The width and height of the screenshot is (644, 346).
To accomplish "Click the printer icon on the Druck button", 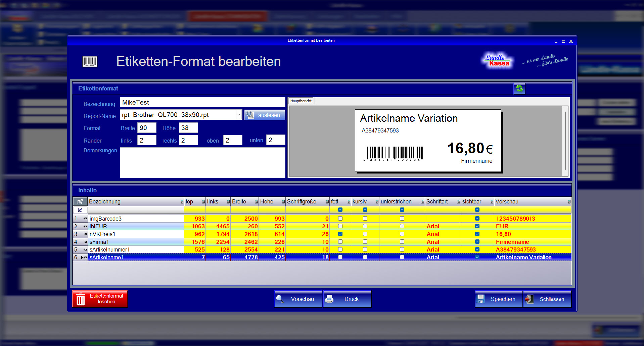I will tap(329, 299).
